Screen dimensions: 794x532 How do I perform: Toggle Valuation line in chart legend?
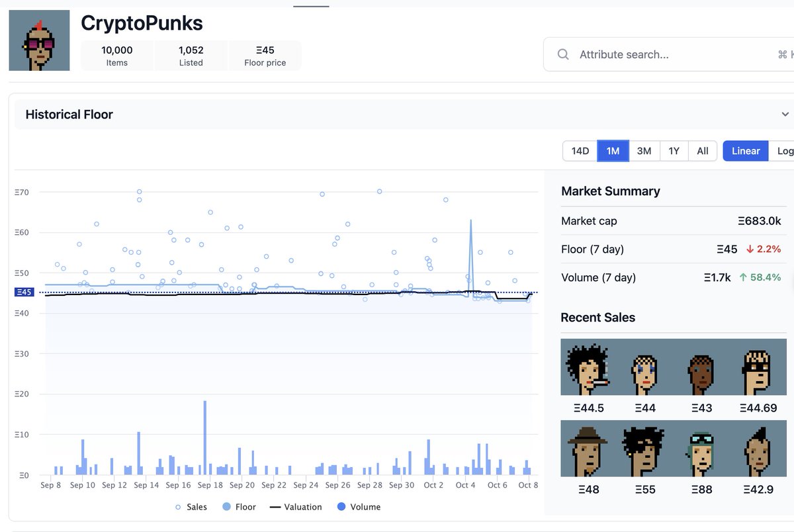tap(296, 507)
